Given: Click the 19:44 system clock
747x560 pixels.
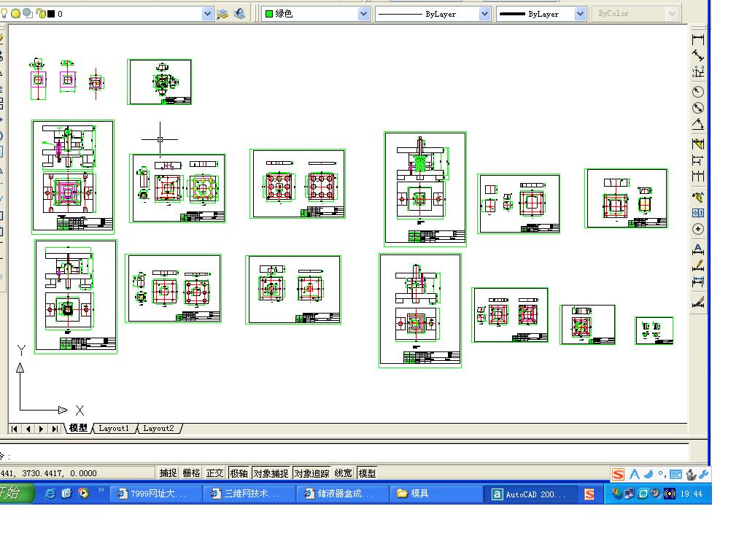Looking at the screenshot, I should [691, 494].
